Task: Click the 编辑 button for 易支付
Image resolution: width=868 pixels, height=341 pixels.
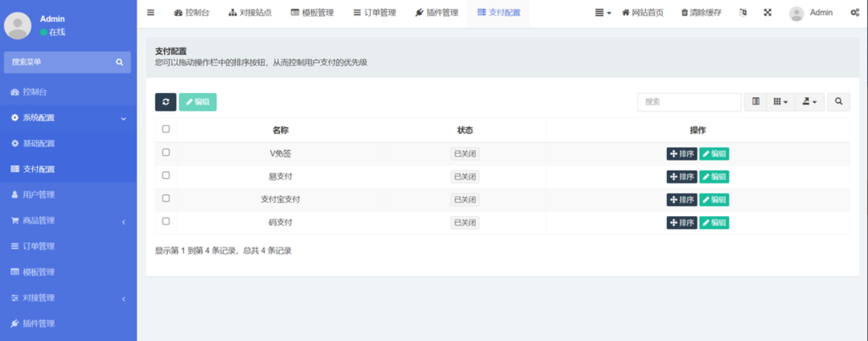Action: pyautogui.click(x=714, y=177)
